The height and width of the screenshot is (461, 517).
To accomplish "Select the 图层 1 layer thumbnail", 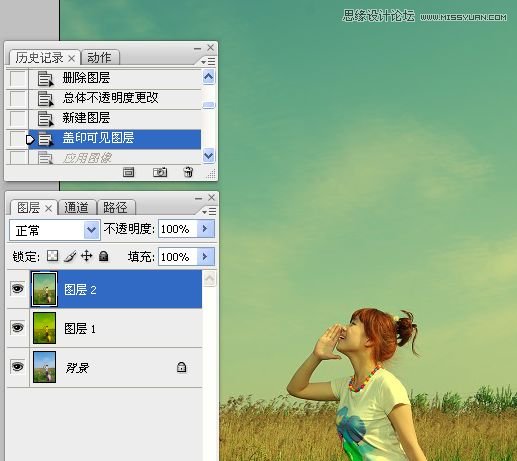I will click(44, 328).
